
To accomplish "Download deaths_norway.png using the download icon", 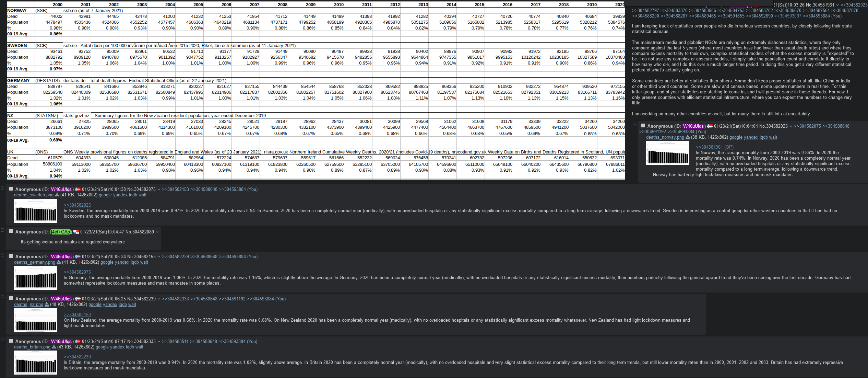I will (x=688, y=137).
